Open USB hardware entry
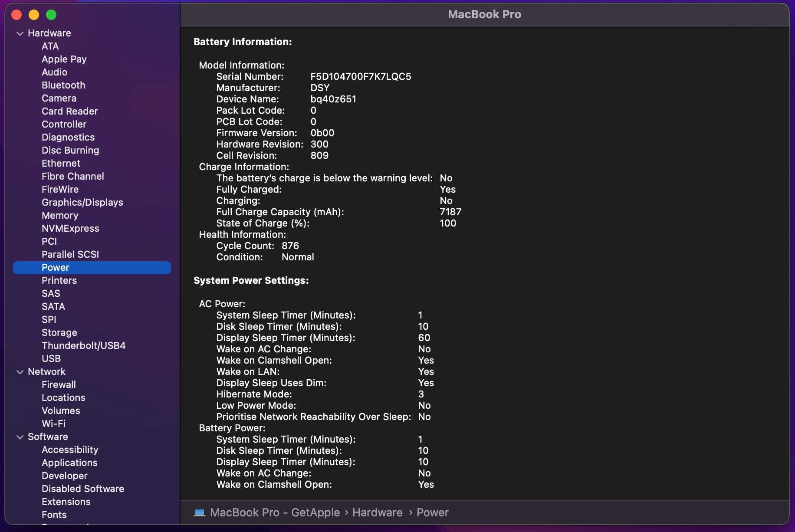795x532 pixels. click(51, 358)
